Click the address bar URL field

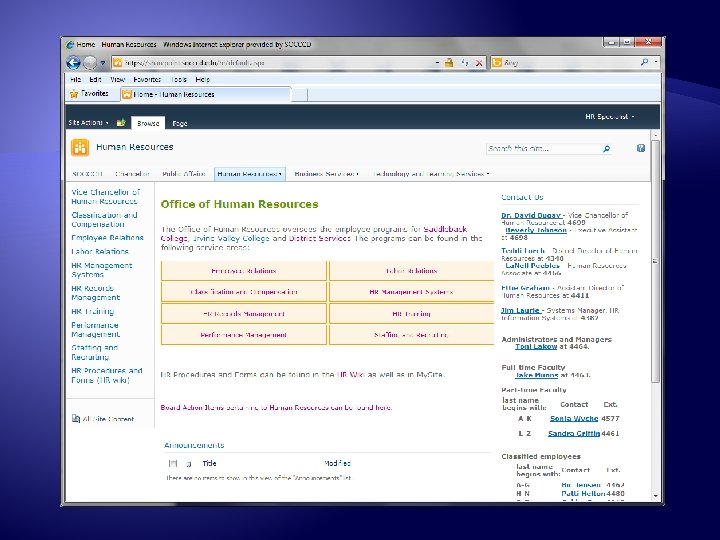coord(273,63)
